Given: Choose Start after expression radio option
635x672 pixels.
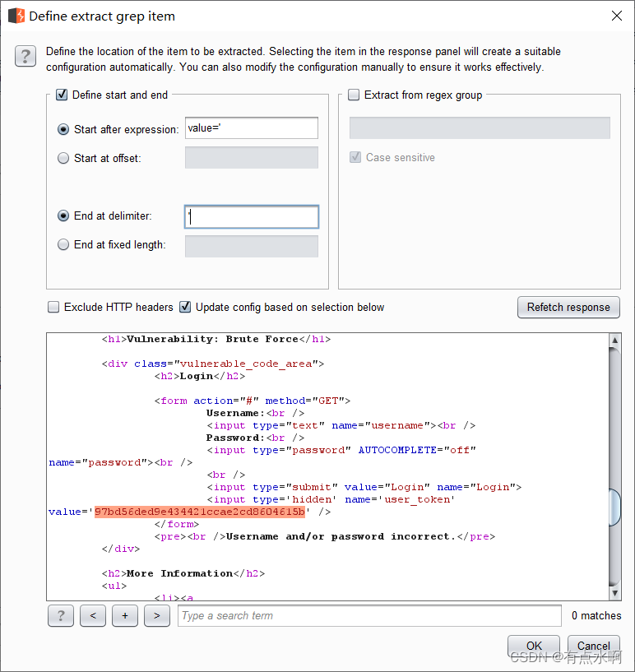Looking at the screenshot, I should pos(63,129).
